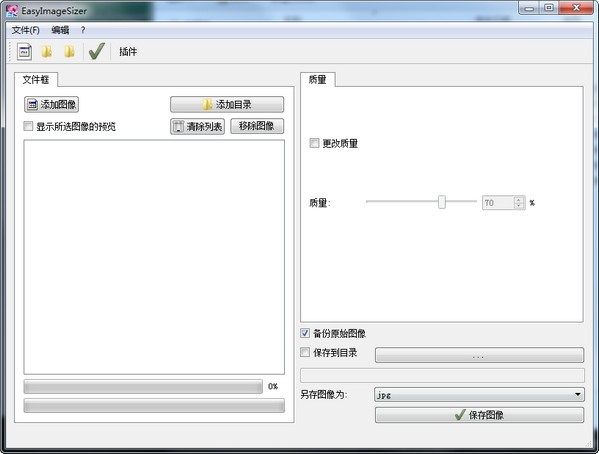Click the lower overall progress bar
The image size is (599, 454).
[154, 405]
